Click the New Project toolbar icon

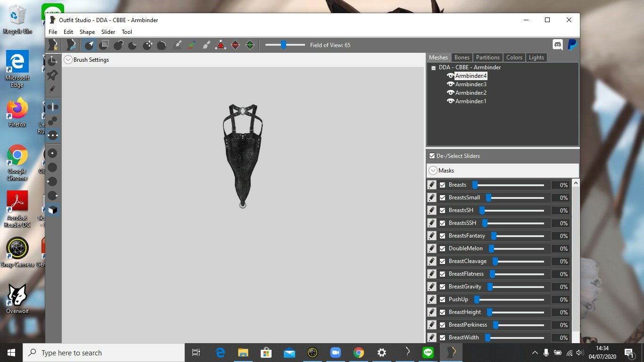(x=53, y=45)
